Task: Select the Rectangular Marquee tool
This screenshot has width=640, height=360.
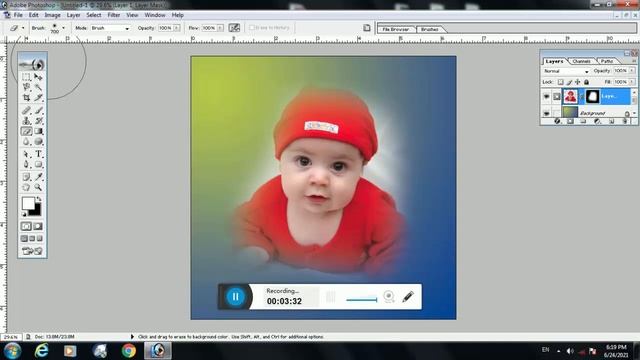Action: (x=27, y=77)
